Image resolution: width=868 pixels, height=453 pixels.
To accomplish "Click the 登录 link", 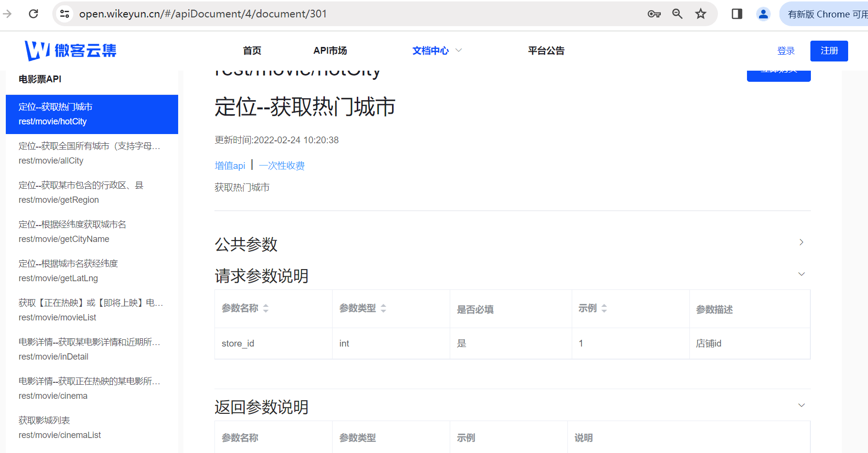I will tap(786, 51).
